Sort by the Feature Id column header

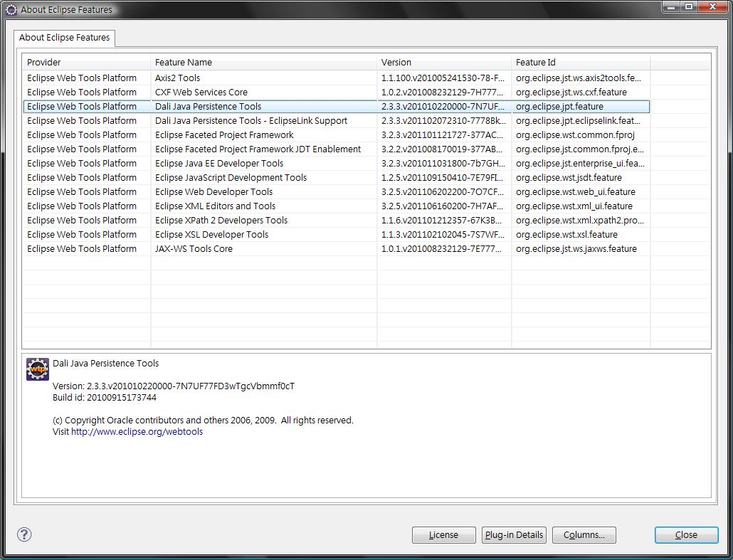tap(581, 62)
